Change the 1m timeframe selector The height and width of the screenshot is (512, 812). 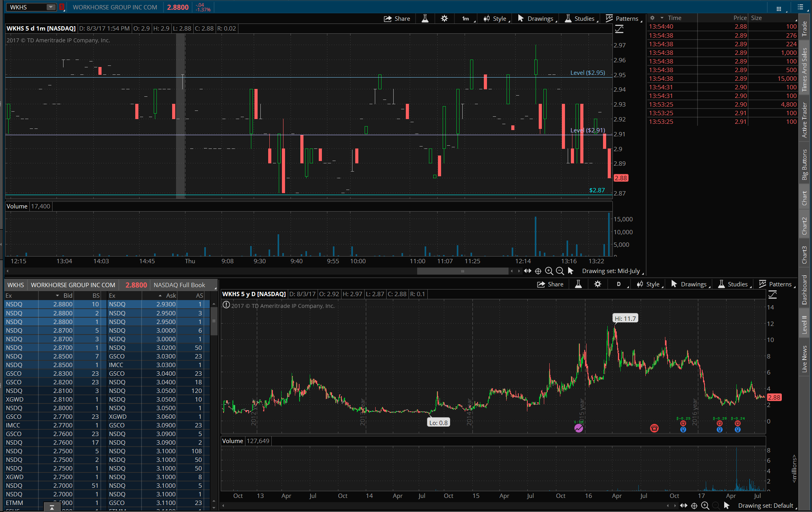click(466, 18)
